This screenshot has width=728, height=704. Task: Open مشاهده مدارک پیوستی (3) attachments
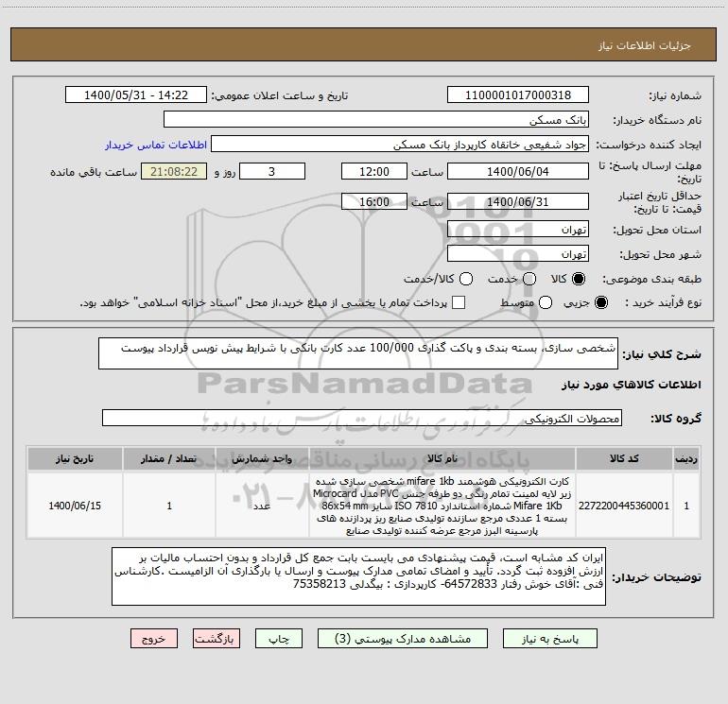(403, 639)
